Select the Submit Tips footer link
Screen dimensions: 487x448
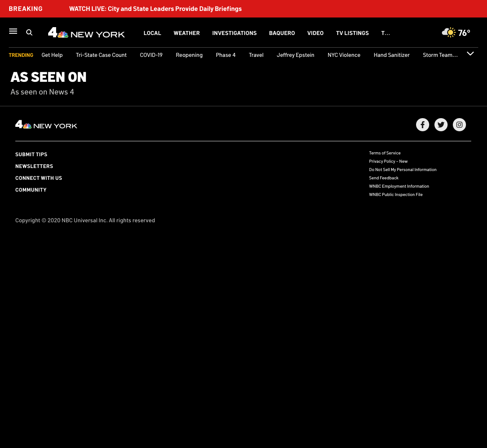pyautogui.click(x=32, y=154)
